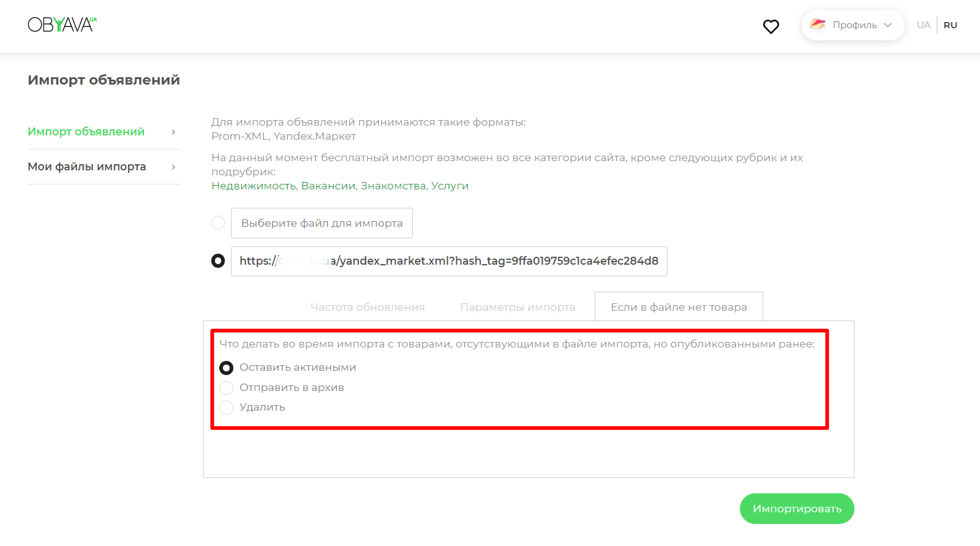The height and width of the screenshot is (546, 980).
Task: Open Если в файле нет товара tab
Action: 679,307
